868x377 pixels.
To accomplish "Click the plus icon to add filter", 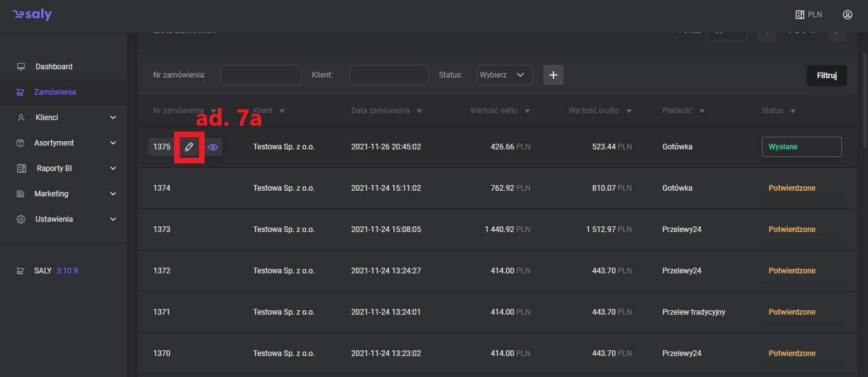I will pos(553,75).
